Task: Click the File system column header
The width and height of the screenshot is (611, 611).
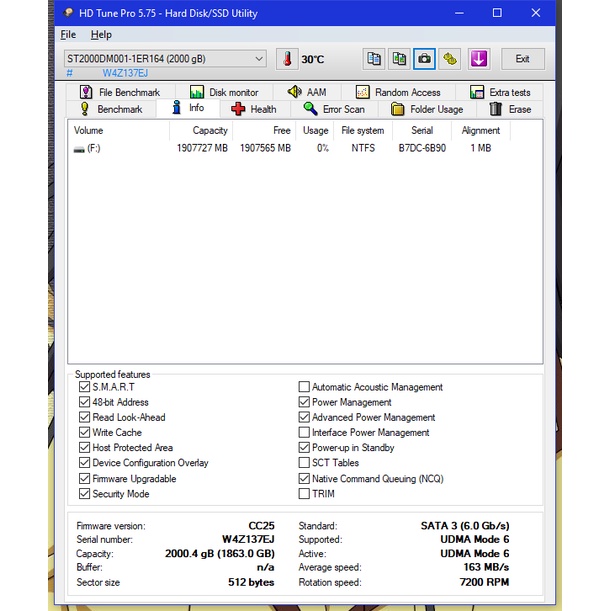Action: (362, 130)
